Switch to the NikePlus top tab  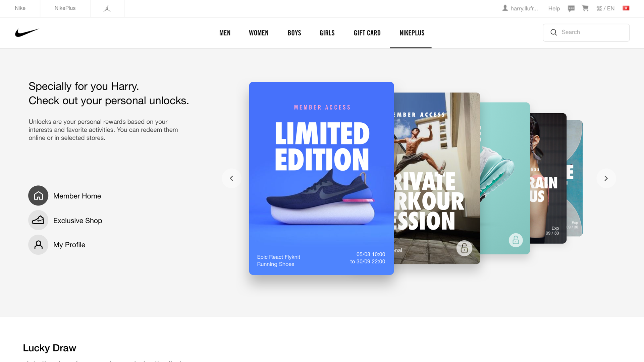coord(65,8)
